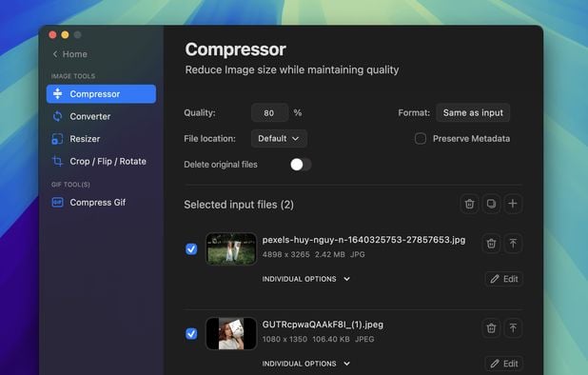The image size is (588, 375).
Task: Edit the pexels-huy-nguy-n jpg image
Action: (x=503, y=279)
